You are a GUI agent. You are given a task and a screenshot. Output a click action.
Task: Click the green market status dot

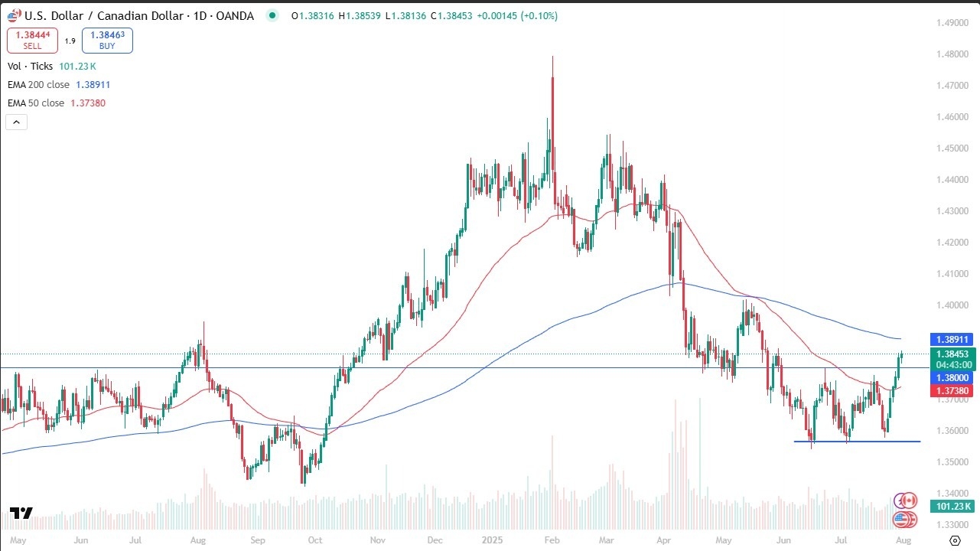[x=272, y=15]
